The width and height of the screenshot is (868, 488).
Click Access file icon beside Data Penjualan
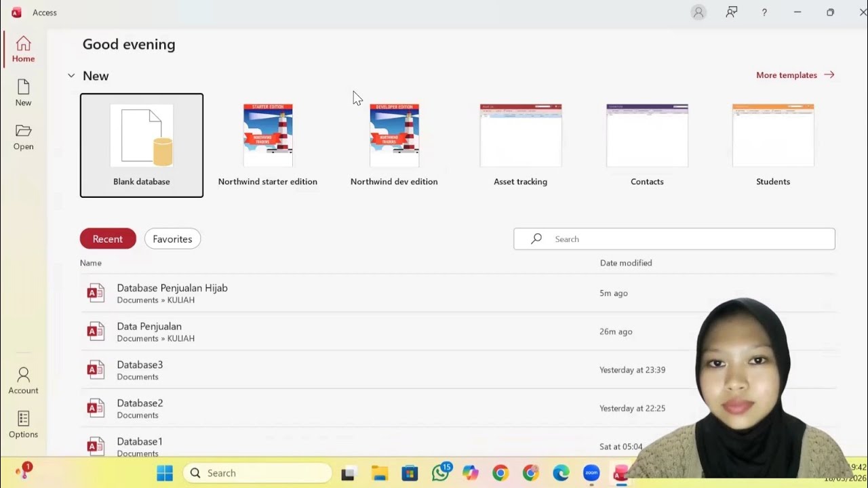96,331
